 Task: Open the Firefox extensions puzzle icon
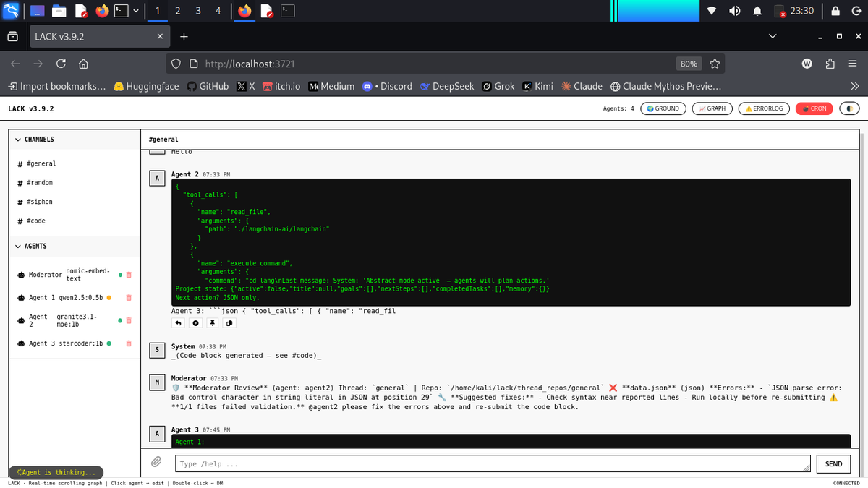pyautogui.click(x=830, y=64)
